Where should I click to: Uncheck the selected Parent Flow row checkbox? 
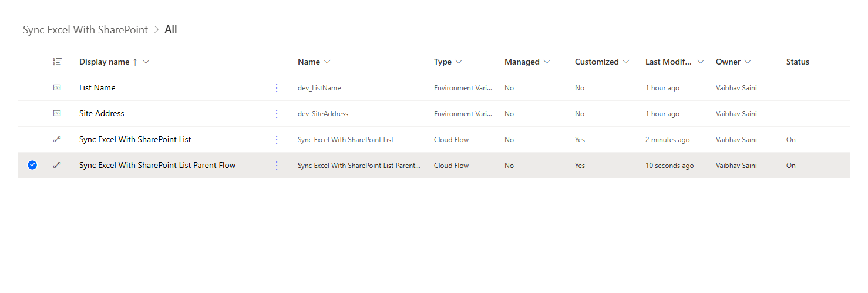(32, 166)
